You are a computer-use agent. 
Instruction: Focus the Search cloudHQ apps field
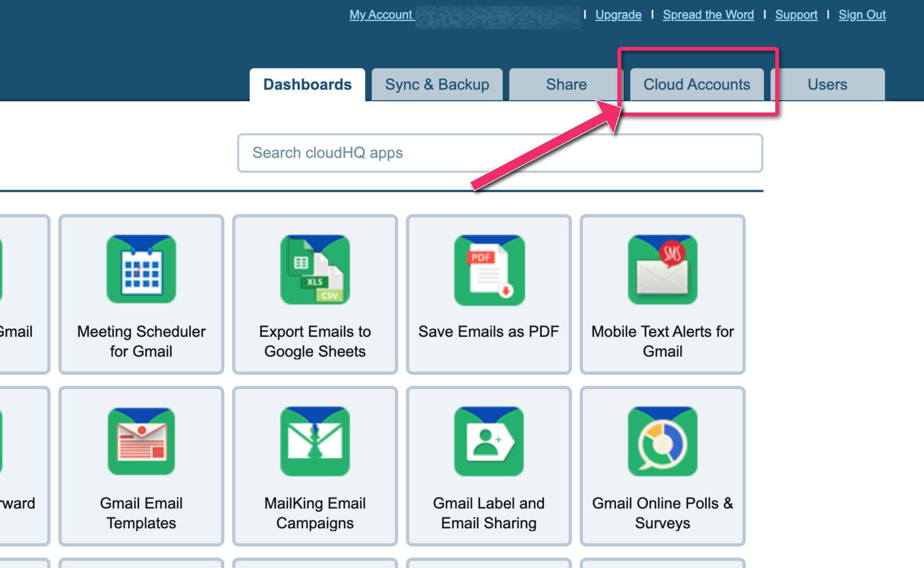pyautogui.click(x=500, y=153)
